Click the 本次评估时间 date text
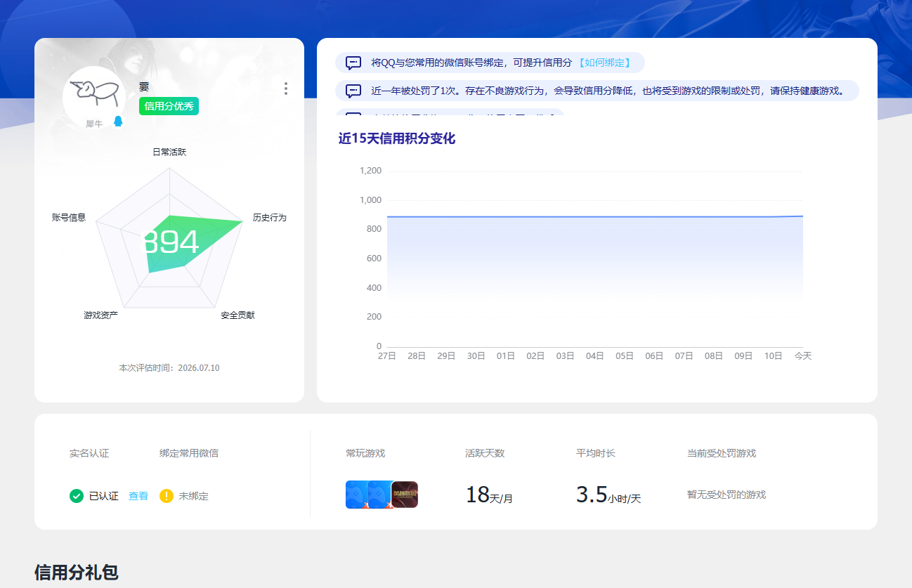Screen dimensions: 912x588 tap(169, 368)
